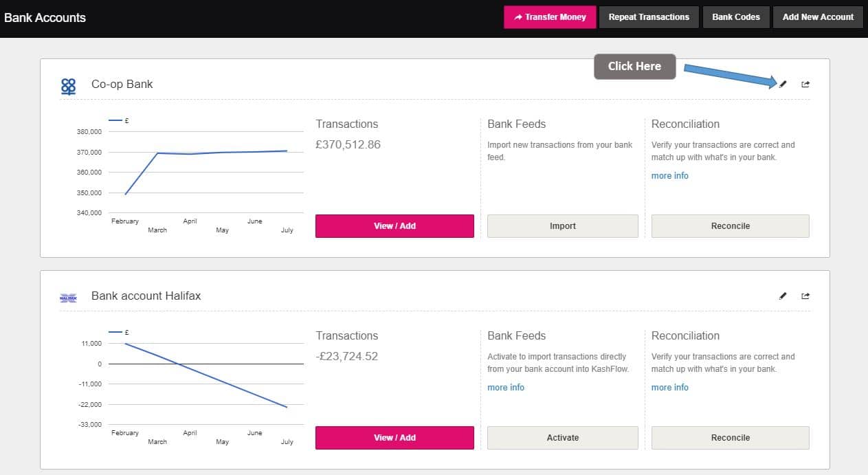
Task: Activate bank feeds for Halifax account
Action: [562, 438]
